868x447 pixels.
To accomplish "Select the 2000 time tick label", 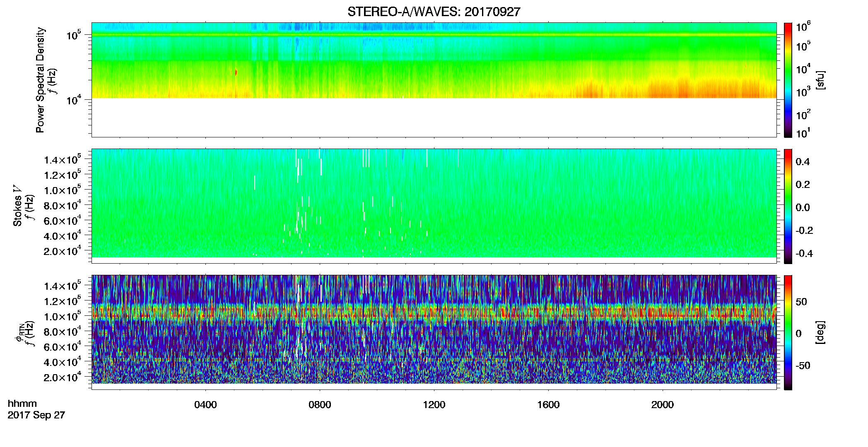I will click(663, 405).
